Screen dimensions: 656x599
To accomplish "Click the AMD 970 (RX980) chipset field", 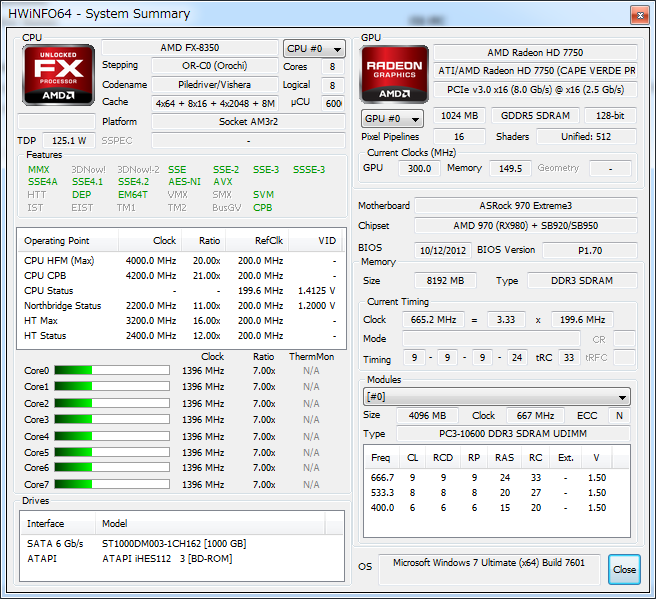I will click(x=526, y=225).
